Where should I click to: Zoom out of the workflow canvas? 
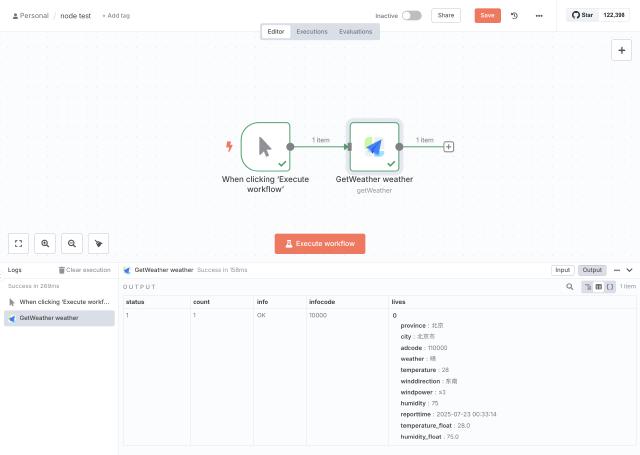71,243
